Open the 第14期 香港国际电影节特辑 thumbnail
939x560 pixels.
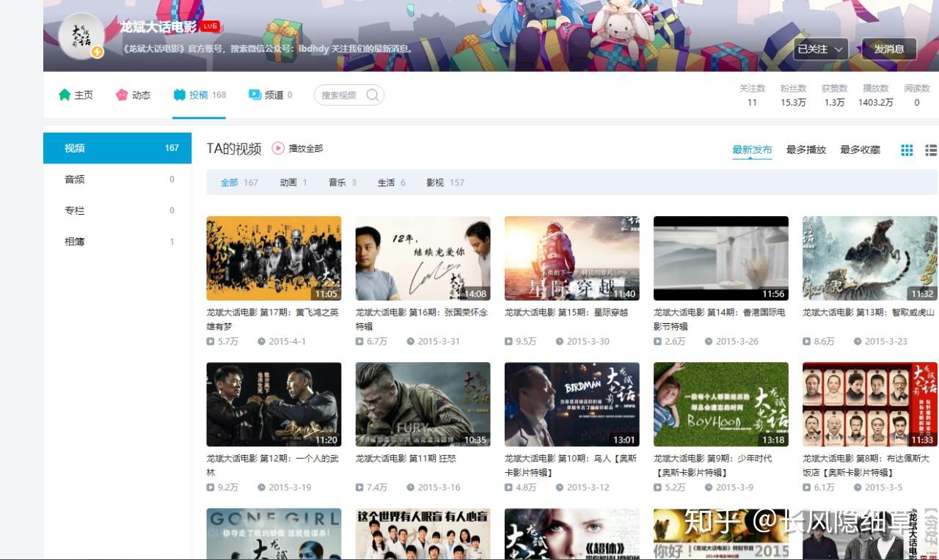721,258
